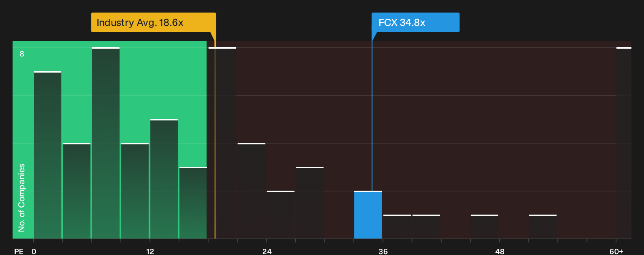The width and height of the screenshot is (644, 255).
Task: Click the dark bar starting at PE 24
Action: click(x=280, y=215)
